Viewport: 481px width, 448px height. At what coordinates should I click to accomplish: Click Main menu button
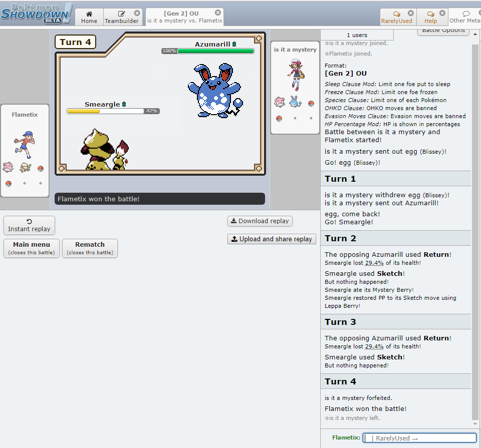31,248
